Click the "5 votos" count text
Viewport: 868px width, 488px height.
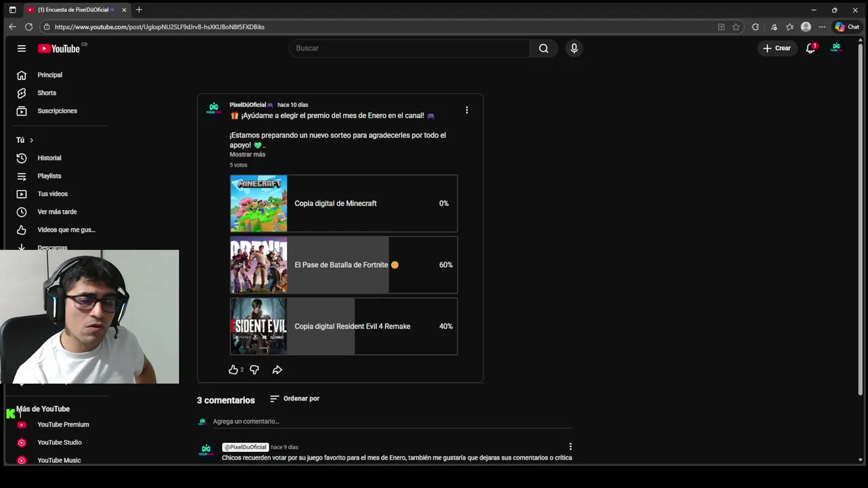click(x=238, y=165)
